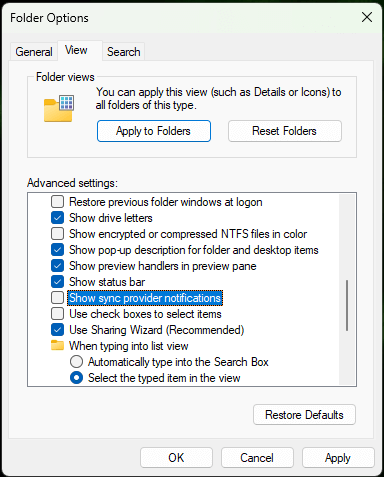Click the Apply button
Viewport: 384px width, 477px height.
click(338, 458)
